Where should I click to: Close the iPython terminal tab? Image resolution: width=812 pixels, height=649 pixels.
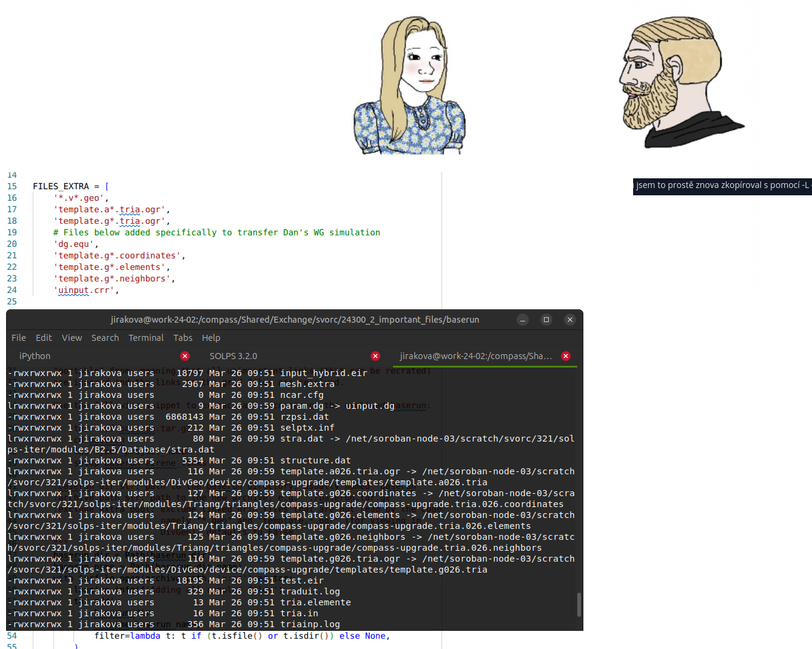185,356
